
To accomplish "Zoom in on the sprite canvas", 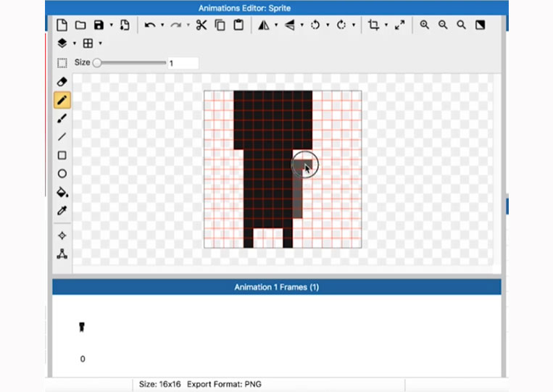I will click(x=425, y=25).
